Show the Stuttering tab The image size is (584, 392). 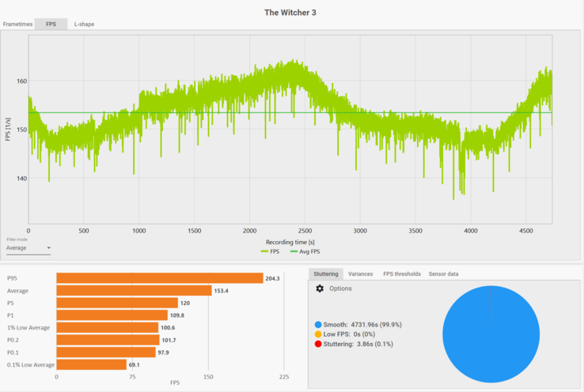pyautogui.click(x=325, y=273)
